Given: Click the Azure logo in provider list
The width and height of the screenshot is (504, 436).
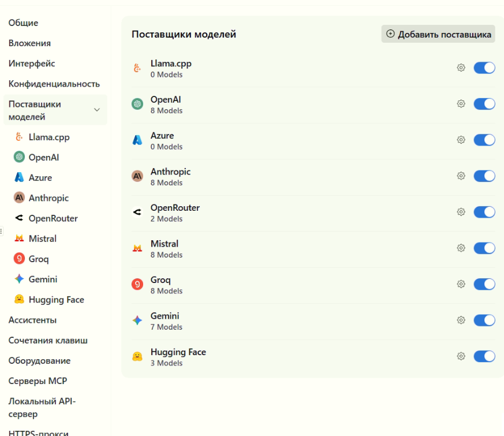Looking at the screenshot, I should pyautogui.click(x=137, y=140).
